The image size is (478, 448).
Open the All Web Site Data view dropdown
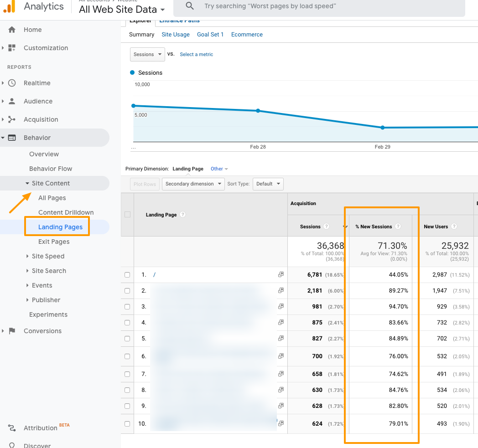122,10
